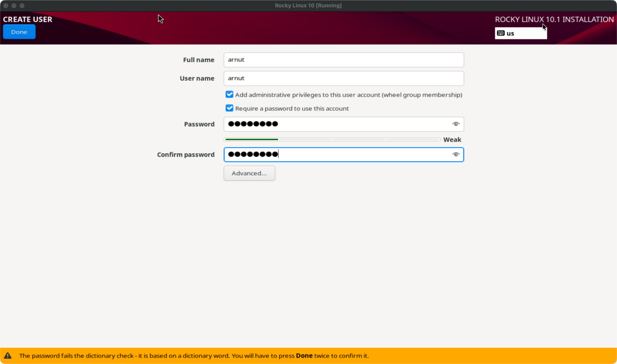Screen dimensions: 617x364
Task: Click the dictionary check warning message
Action: click(x=194, y=356)
